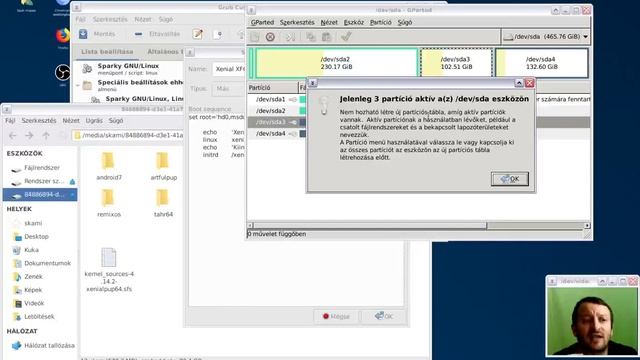Click the file manager path bar
This screenshot has height=360, width=640.
[x=128, y=136]
